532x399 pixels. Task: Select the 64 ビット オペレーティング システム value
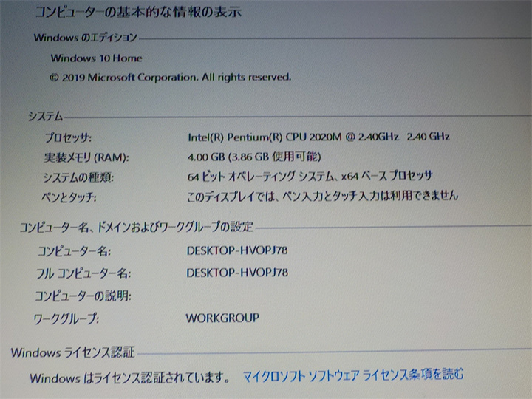click(x=310, y=176)
